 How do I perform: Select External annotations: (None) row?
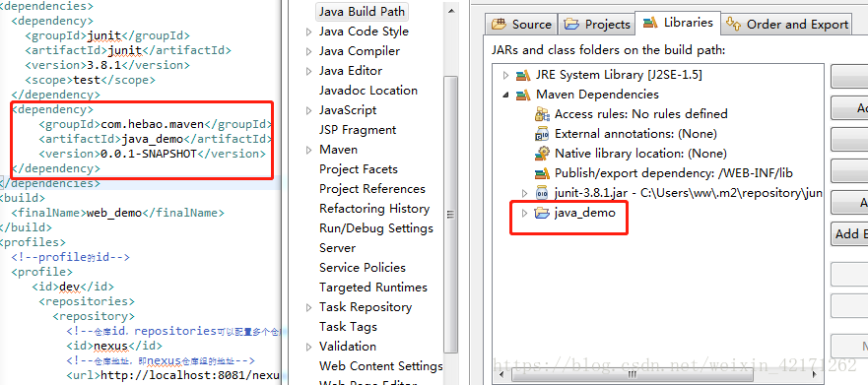tap(635, 134)
